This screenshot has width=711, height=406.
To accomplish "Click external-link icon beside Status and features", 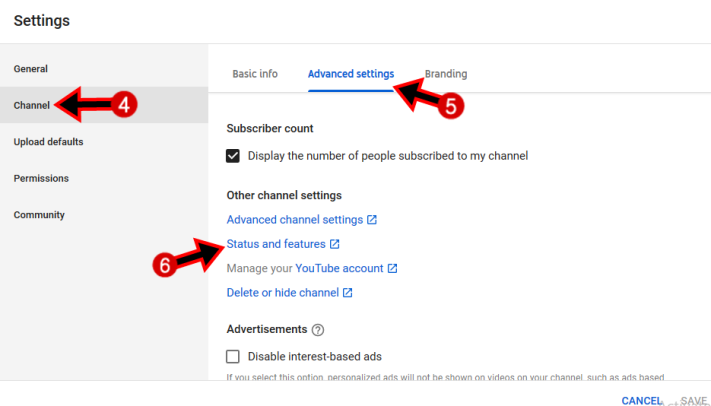I will 335,244.
